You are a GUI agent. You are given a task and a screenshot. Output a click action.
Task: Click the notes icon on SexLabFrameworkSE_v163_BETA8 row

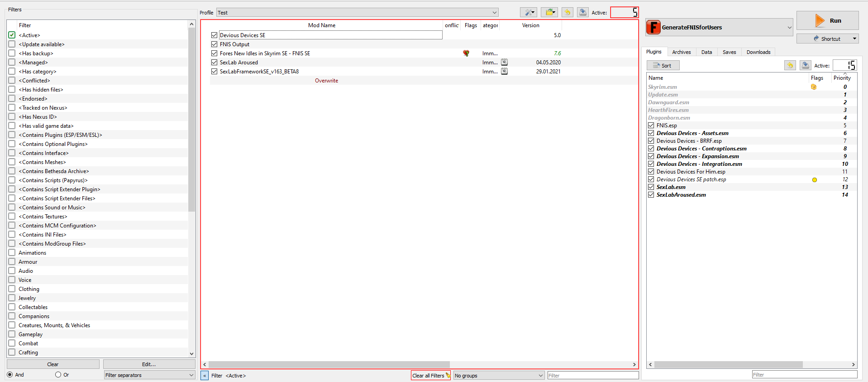pos(504,71)
